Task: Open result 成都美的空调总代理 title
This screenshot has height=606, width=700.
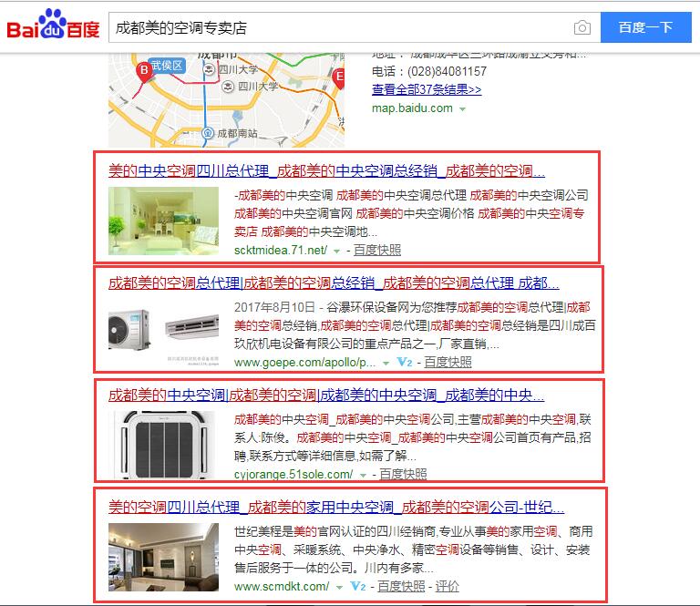Action: 334,282
